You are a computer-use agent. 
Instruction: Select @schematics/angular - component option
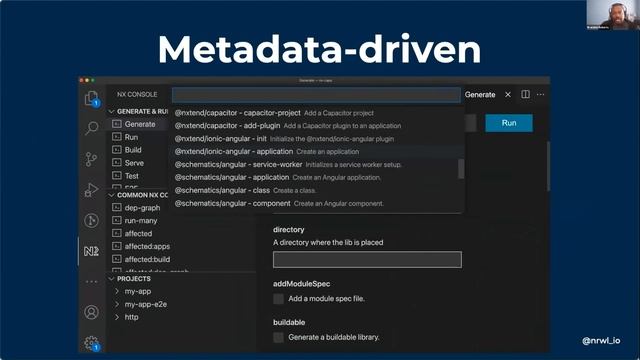pos(318,203)
